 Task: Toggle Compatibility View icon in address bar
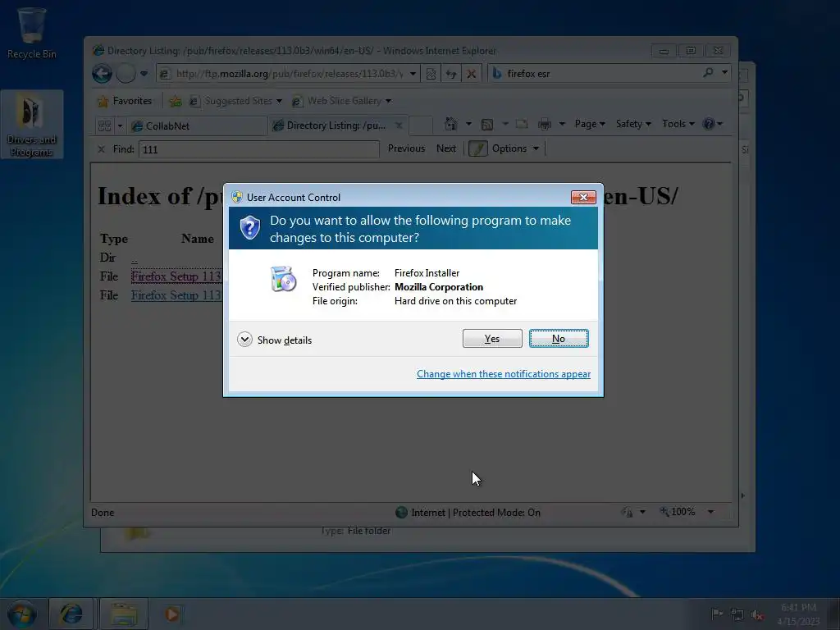[431, 73]
